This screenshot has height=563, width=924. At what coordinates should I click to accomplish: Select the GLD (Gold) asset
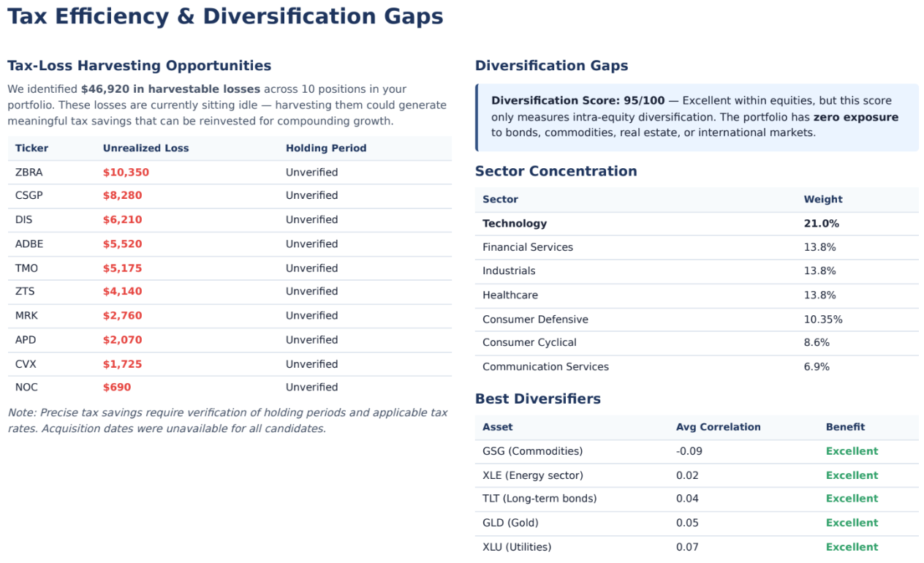tap(510, 523)
